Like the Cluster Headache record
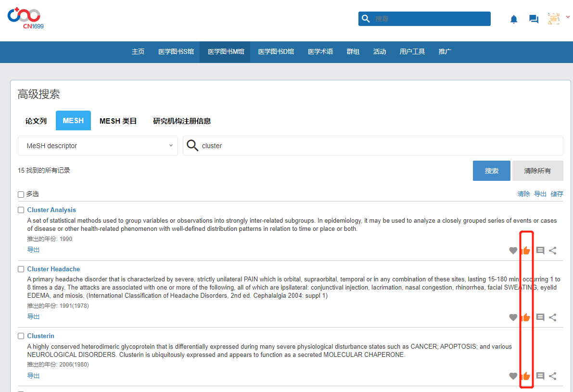 tap(526, 317)
